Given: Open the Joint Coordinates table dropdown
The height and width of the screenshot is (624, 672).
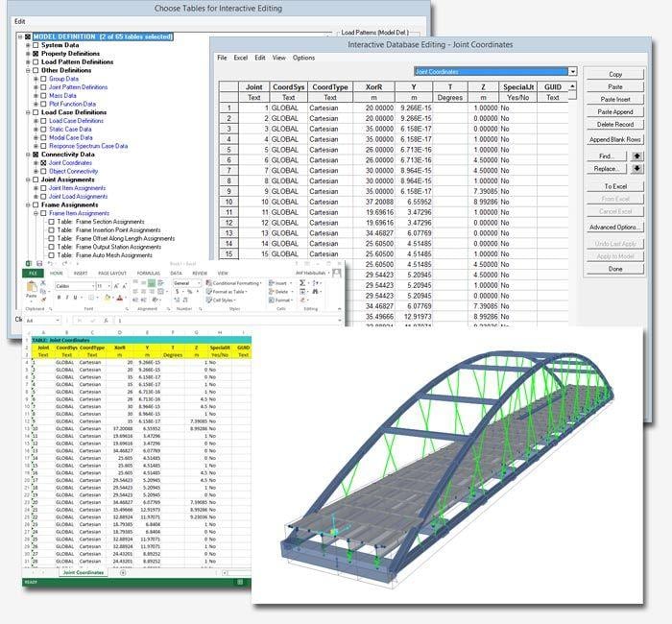Looking at the screenshot, I should point(572,72).
